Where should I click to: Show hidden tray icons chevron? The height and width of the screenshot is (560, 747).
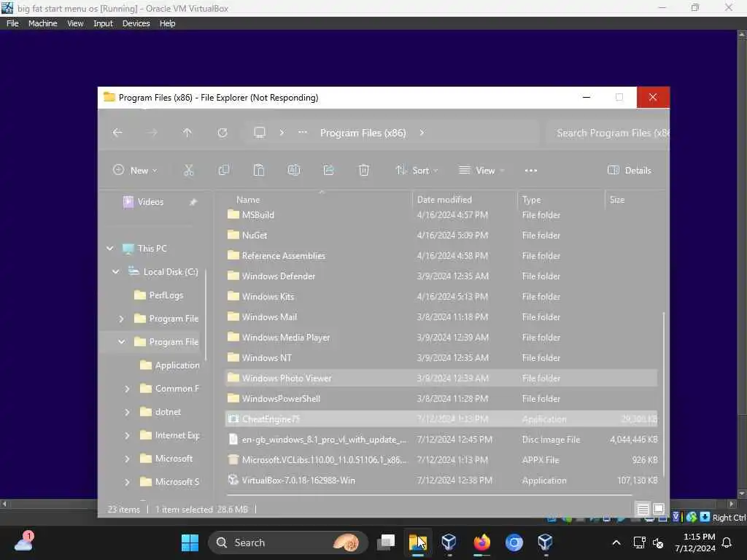[616, 542]
